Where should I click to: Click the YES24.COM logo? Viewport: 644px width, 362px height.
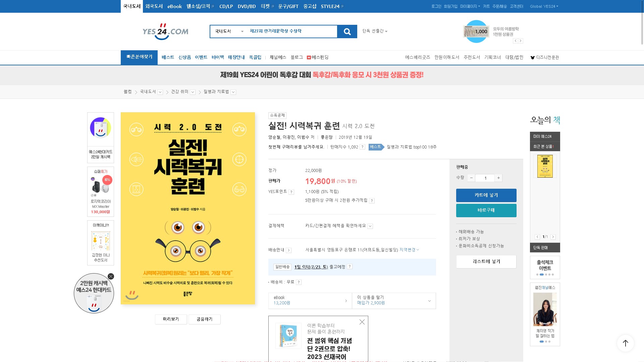coord(165,32)
